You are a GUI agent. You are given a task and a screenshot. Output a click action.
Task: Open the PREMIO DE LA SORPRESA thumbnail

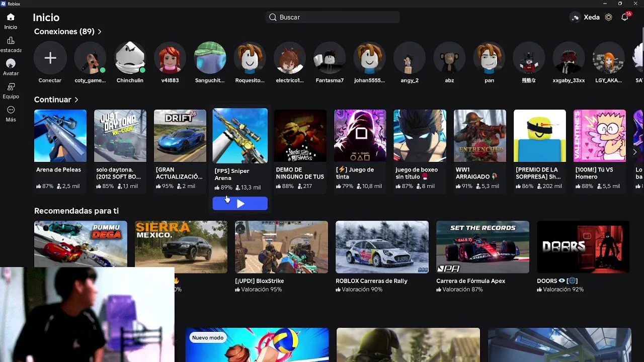[540, 136]
